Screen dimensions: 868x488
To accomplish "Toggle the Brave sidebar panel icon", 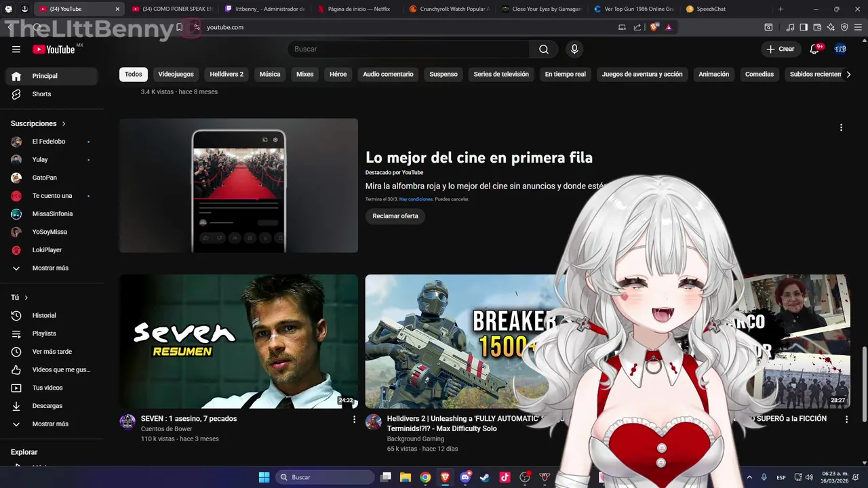I will click(x=804, y=27).
